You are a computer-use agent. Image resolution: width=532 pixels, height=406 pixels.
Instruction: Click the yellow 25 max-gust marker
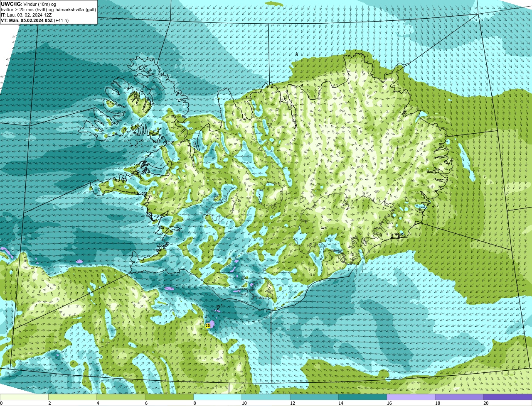[208, 326]
